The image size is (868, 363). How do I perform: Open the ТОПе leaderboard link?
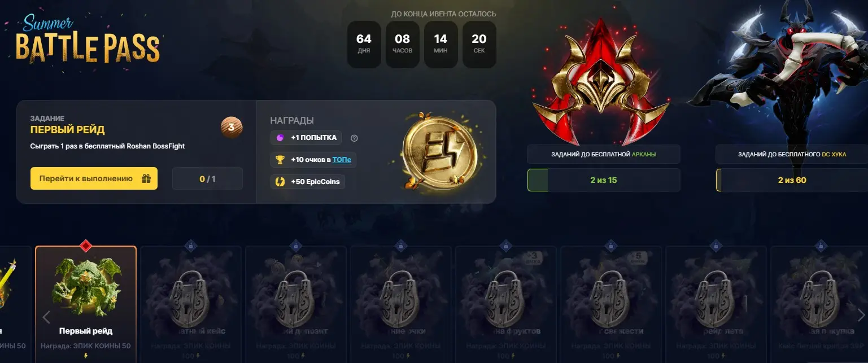[342, 160]
